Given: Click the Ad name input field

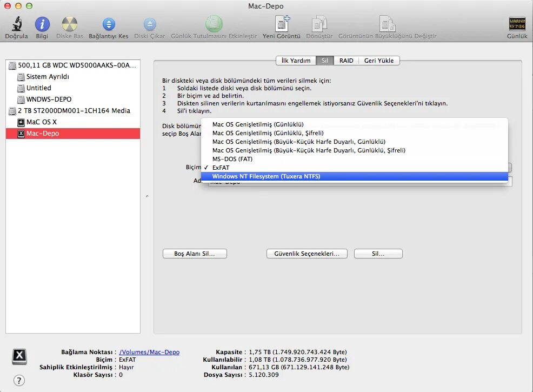Looking at the screenshot, I should (361, 181).
